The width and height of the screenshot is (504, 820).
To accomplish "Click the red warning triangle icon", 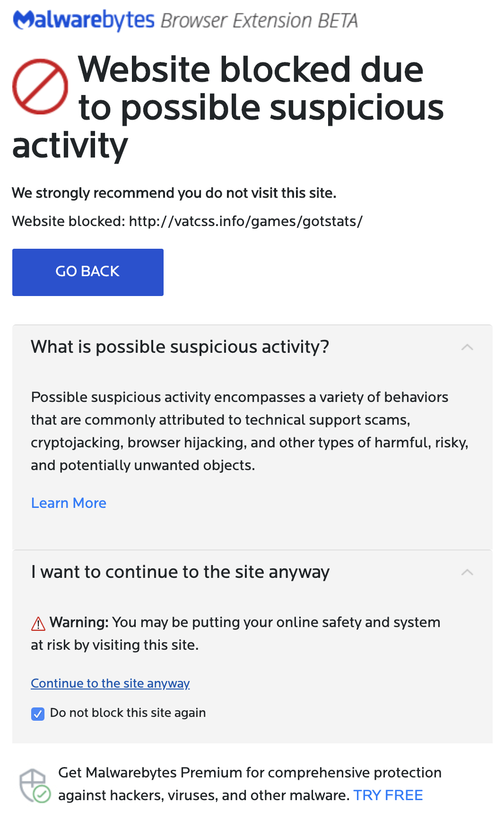I will pyautogui.click(x=38, y=624).
